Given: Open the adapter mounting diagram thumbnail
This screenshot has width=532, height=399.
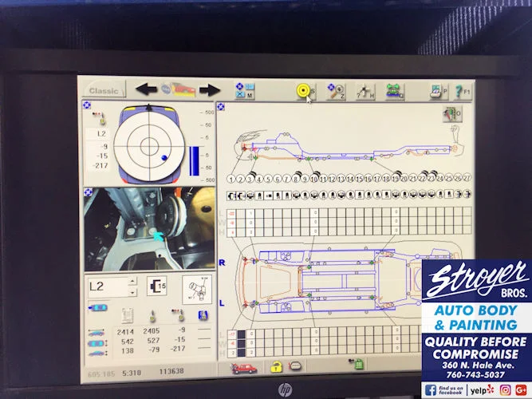Looking at the screenshot, I should 197,290.
